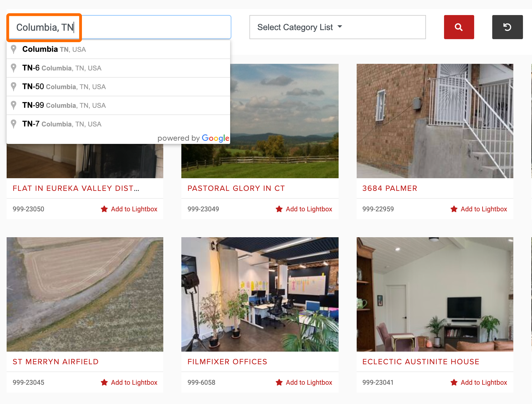Click the map pin icon beside TN-50

click(14, 87)
